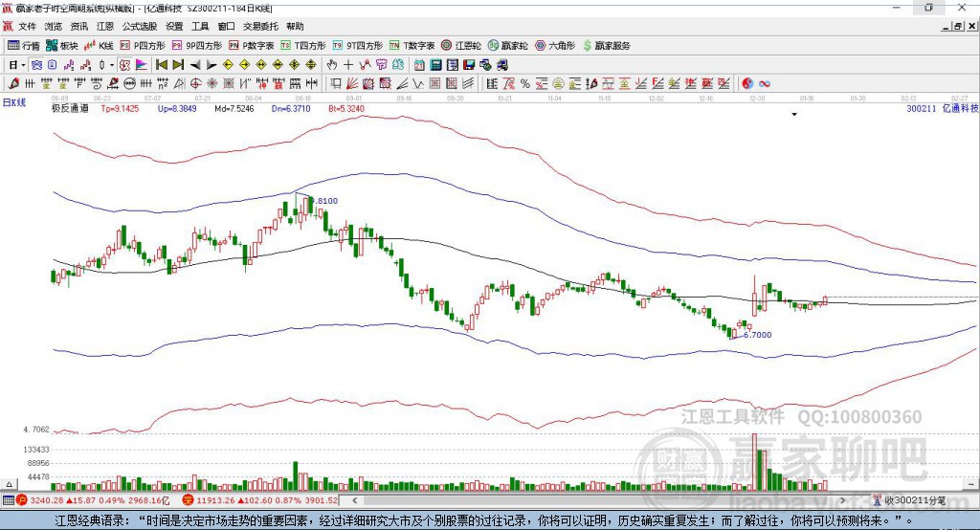Image resolution: width=980 pixels, height=530 pixels.
Task: Click the first yellow diamond left-arrow icon
Action: tap(228, 65)
